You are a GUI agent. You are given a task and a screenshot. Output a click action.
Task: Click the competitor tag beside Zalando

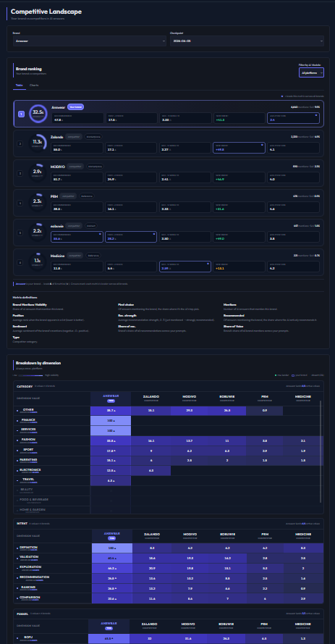tap(75, 137)
